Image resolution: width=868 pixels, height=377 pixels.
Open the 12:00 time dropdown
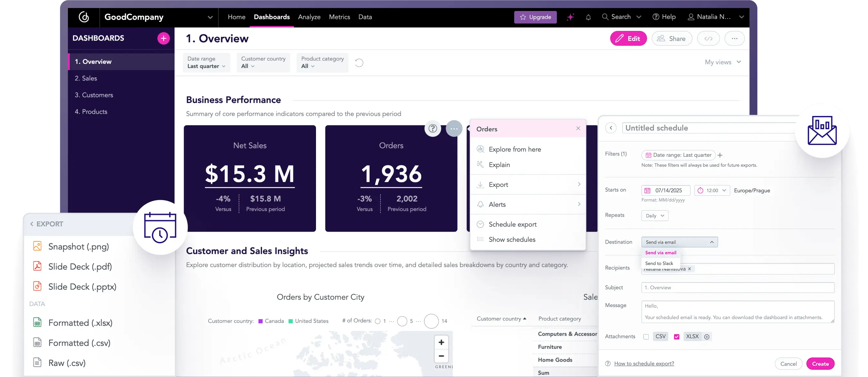(712, 190)
